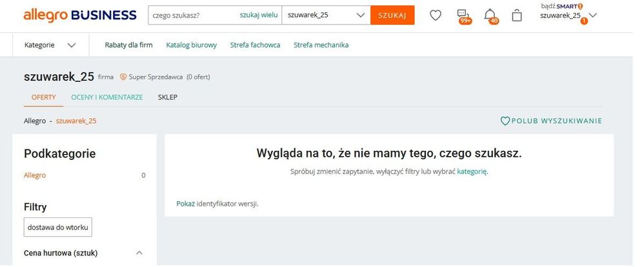The height and width of the screenshot is (267, 644).
Task: Open Strefa fachowca menu item
Action: point(255,45)
